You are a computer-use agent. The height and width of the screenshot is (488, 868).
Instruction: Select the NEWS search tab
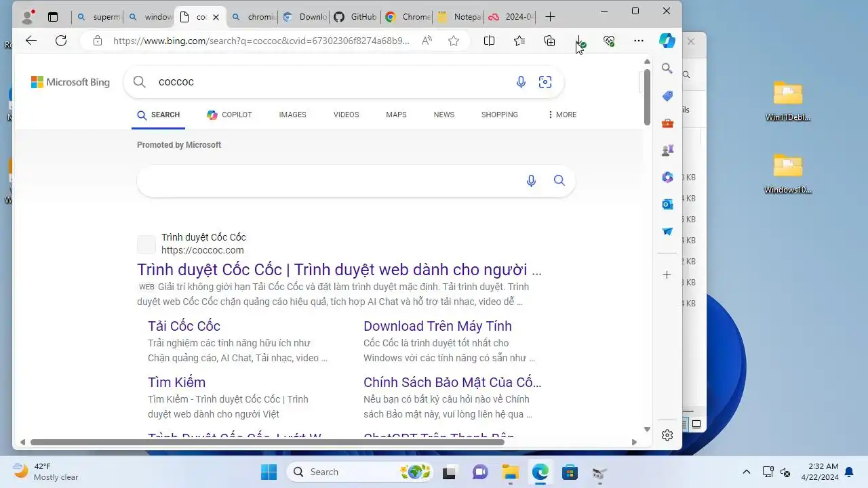coord(444,115)
